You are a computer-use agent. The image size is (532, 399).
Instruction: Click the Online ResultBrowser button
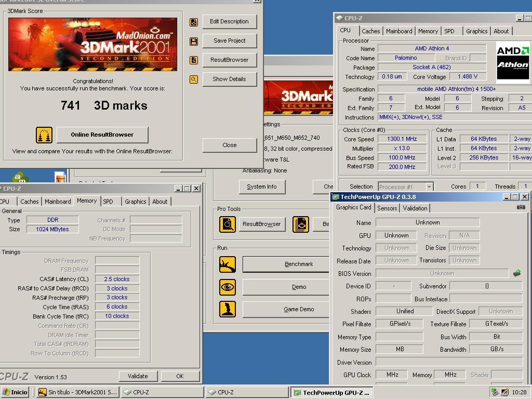102,135
